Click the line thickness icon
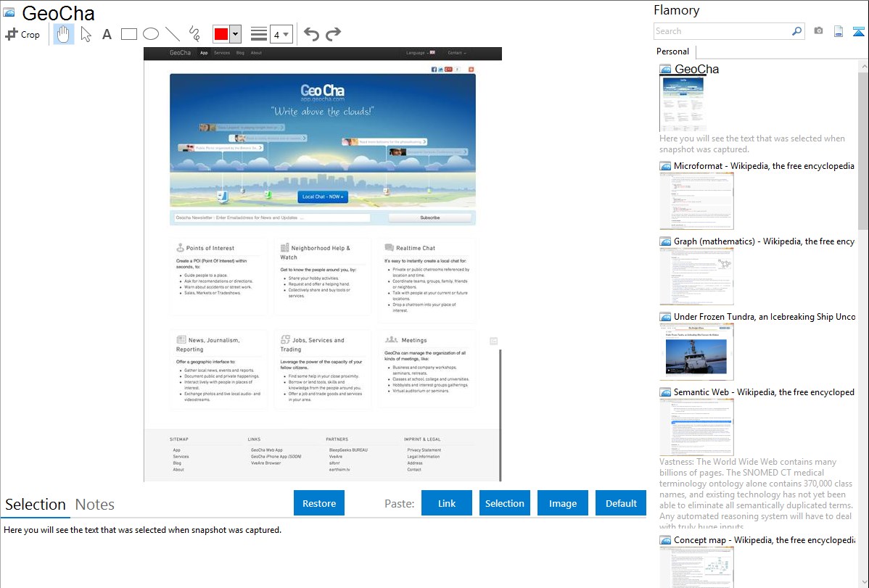869x588 pixels. 258,34
